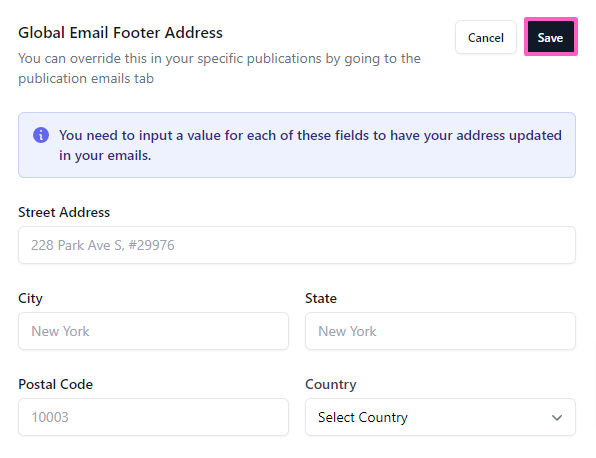Click the chevron arrow in Country field
The width and height of the screenshot is (596, 458).
tap(557, 418)
